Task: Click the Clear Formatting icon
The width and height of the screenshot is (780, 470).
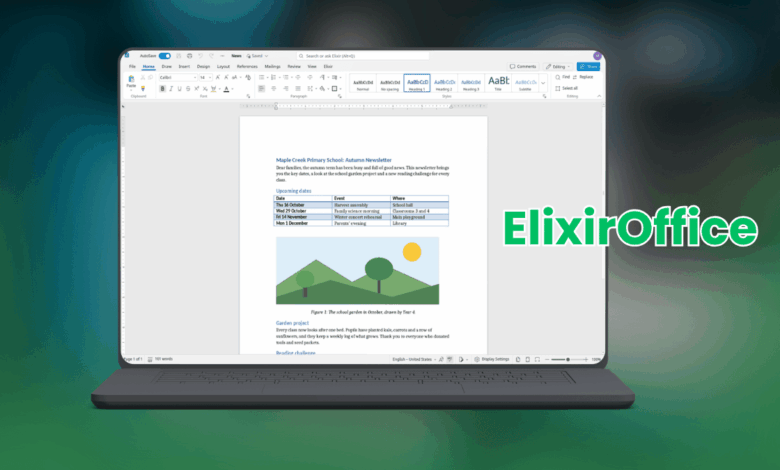Action: point(248,78)
